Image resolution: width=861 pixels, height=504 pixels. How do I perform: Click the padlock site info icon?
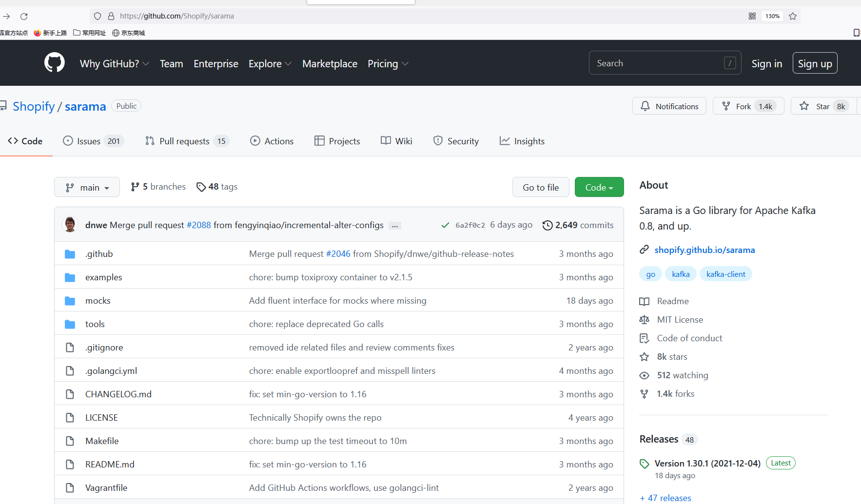(111, 16)
